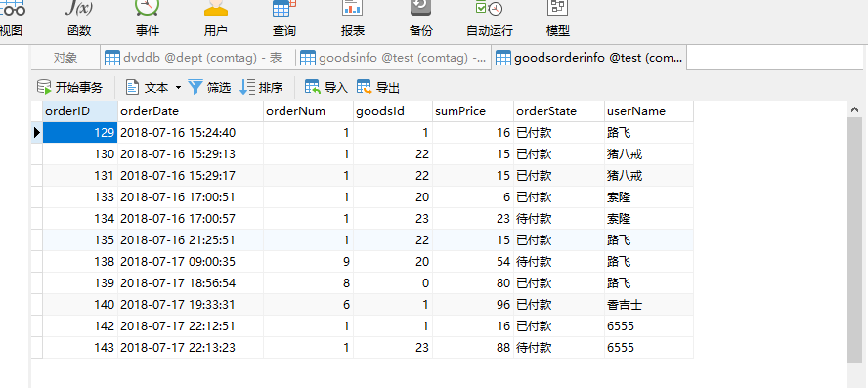Click sumPrice cell with value 96

pos(473,304)
